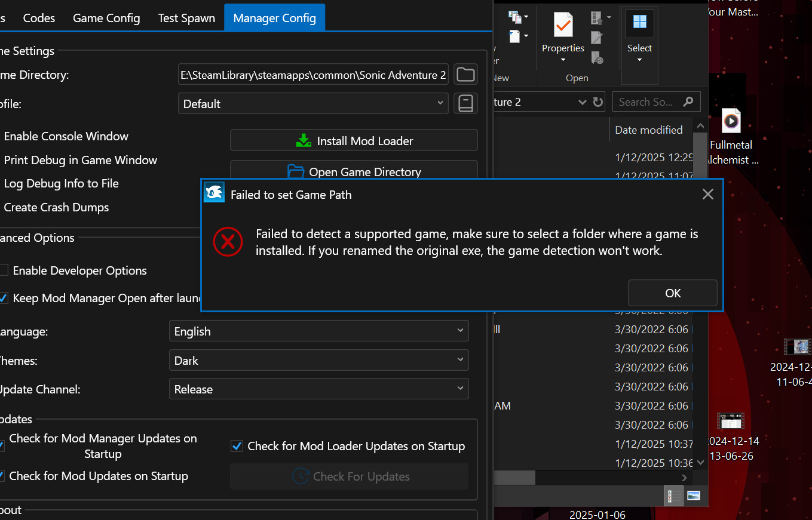Screen dimensions: 812x520
Task: Toggle Keep Mod Manager Open after launch
Action: click(x=4, y=298)
